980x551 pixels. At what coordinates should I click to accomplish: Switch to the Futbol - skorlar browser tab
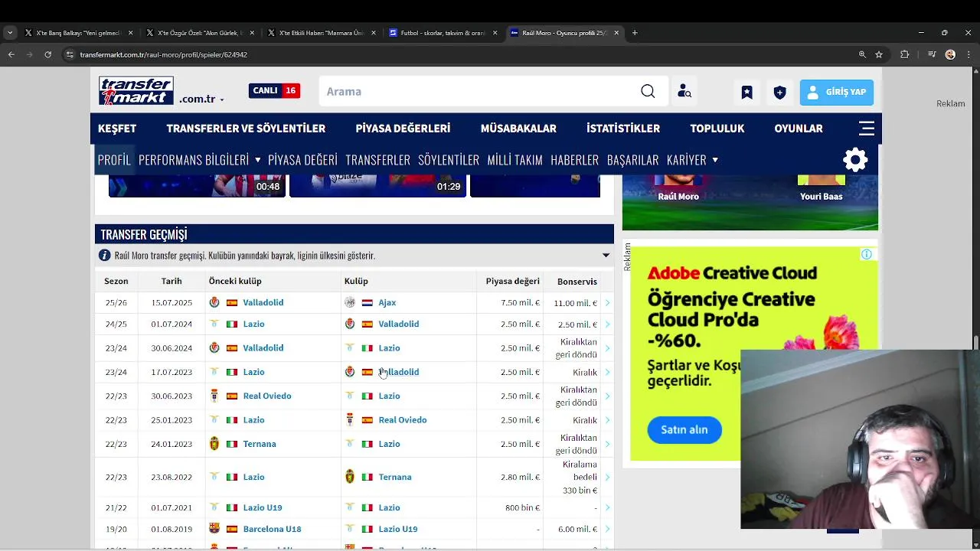click(443, 33)
